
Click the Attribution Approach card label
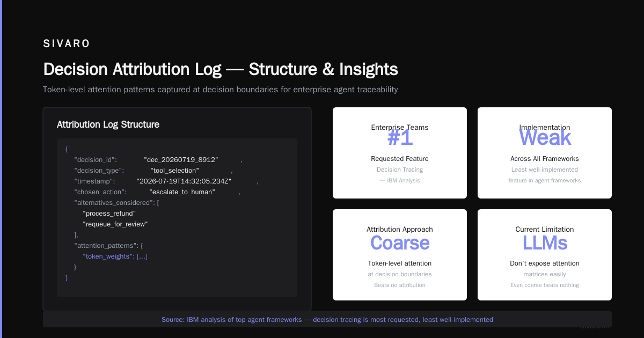coord(400,229)
